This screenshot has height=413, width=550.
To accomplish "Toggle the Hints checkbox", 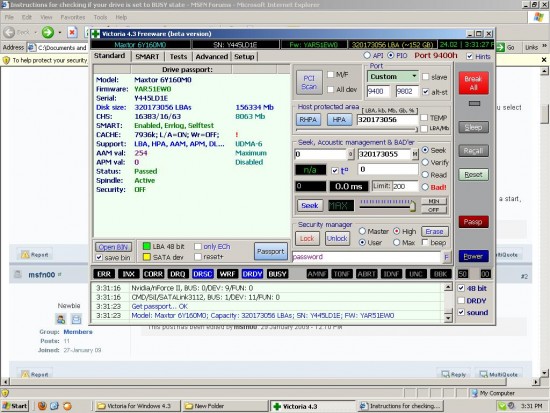I will pyautogui.click(x=470, y=56).
